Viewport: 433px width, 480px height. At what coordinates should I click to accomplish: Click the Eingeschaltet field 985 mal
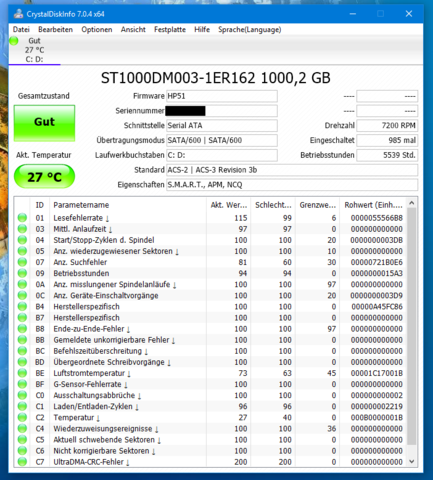387,140
